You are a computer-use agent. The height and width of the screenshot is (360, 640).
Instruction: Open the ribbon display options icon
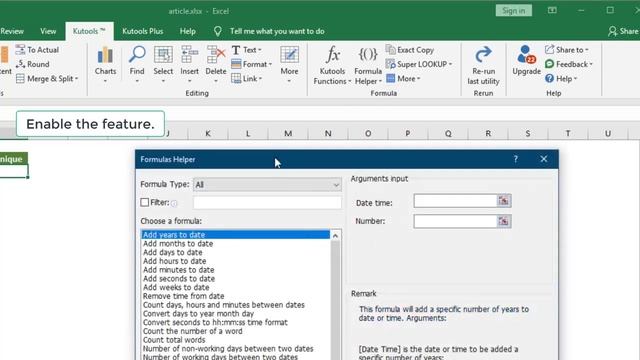(x=552, y=11)
